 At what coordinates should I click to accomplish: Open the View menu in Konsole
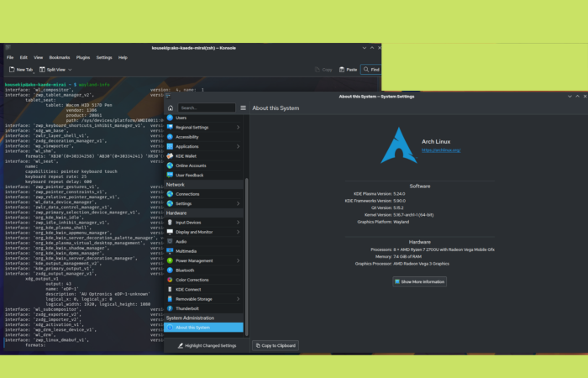pyautogui.click(x=39, y=58)
